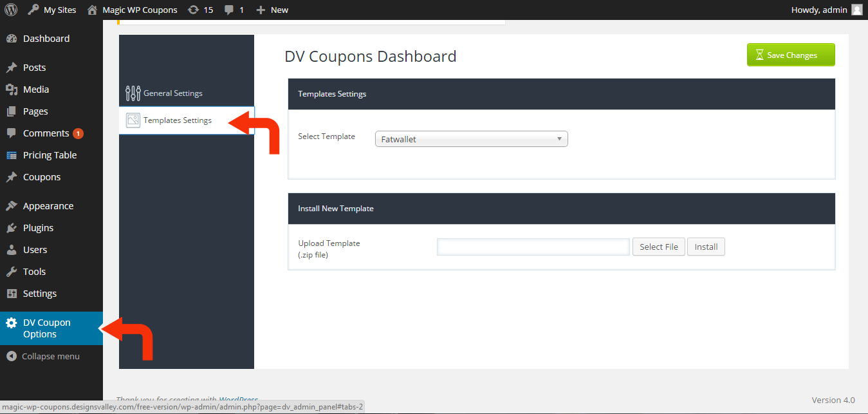Click the My Sites key icon
The image size is (868, 414).
click(33, 10)
